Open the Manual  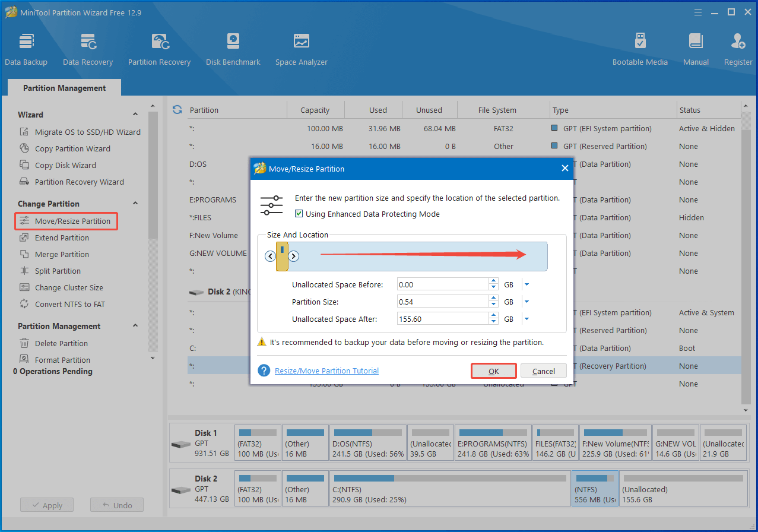coord(696,49)
